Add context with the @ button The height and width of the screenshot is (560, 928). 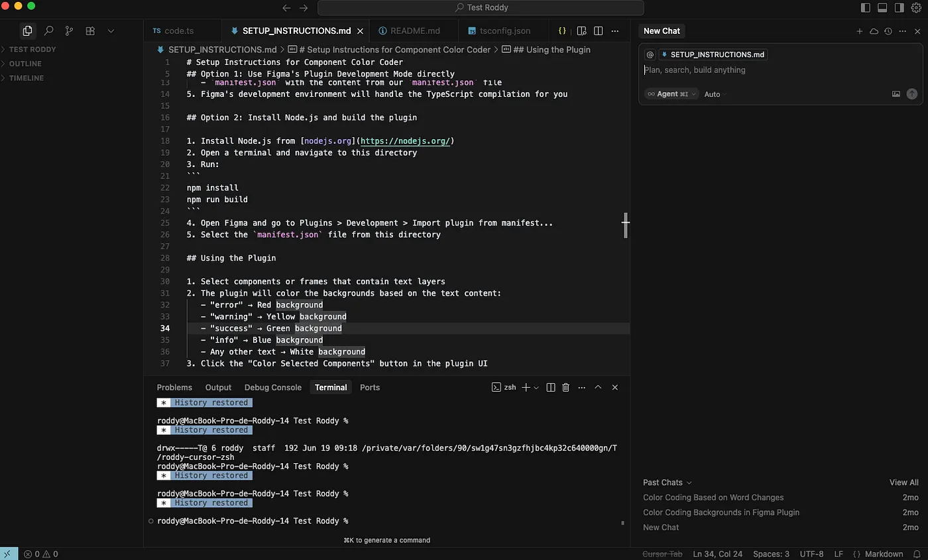pyautogui.click(x=650, y=54)
